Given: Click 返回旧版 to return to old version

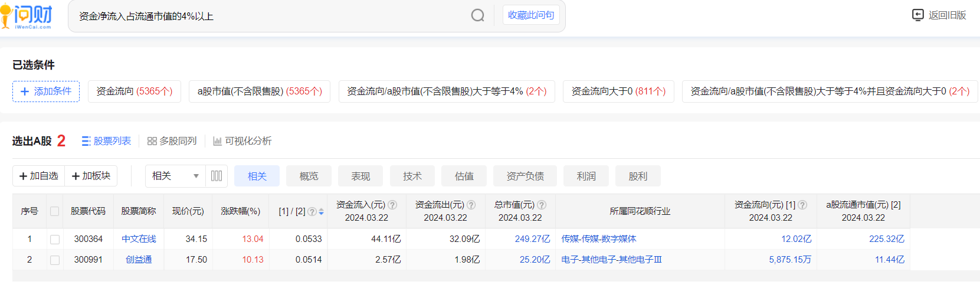Looking at the screenshot, I should [939, 15].
